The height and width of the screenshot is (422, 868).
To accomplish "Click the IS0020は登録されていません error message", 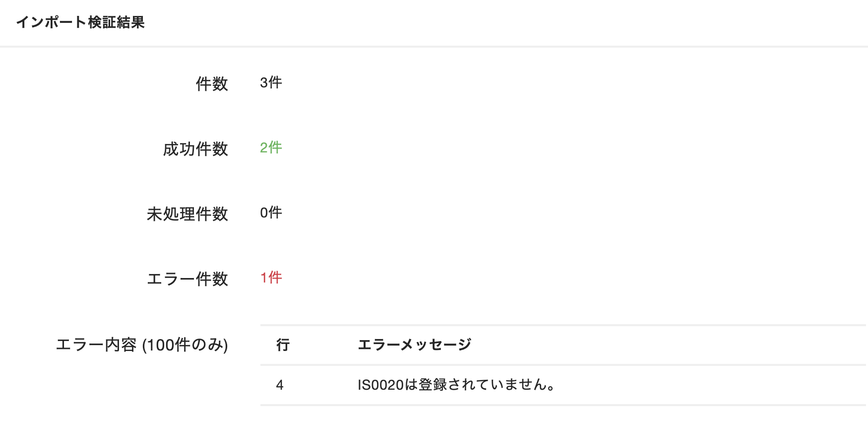I will 456,385.
